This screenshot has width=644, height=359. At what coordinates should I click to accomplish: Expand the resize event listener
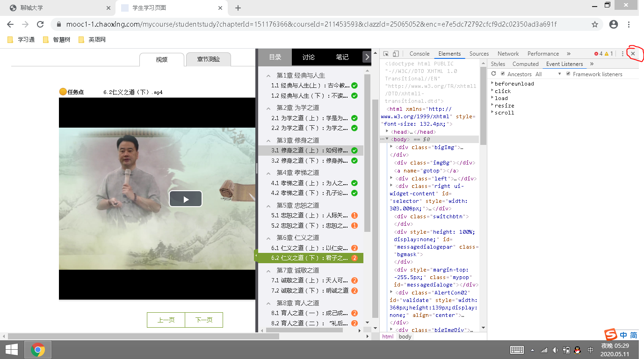tap(493, 106)
